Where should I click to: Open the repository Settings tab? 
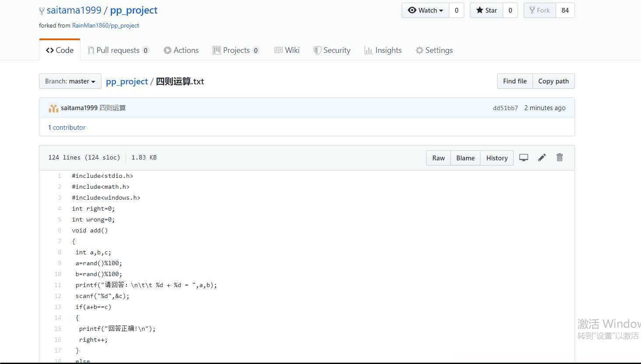[x=434, y=50]
